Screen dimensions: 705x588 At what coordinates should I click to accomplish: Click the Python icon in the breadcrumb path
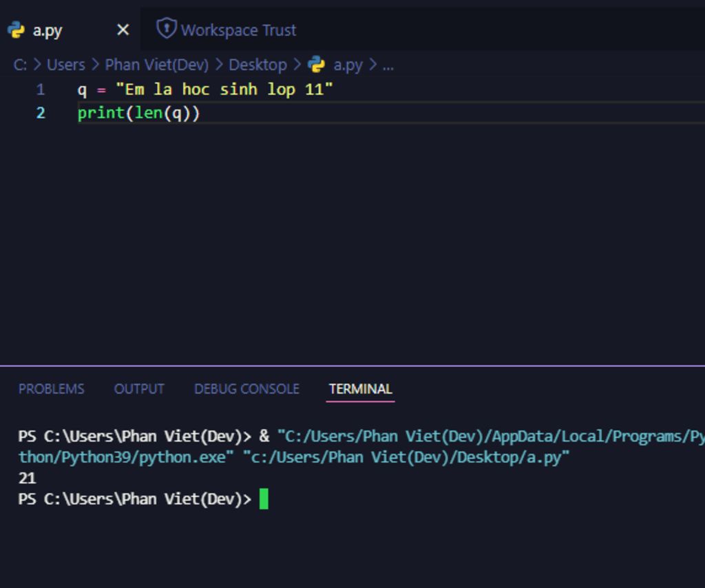[x=317, y=65]
